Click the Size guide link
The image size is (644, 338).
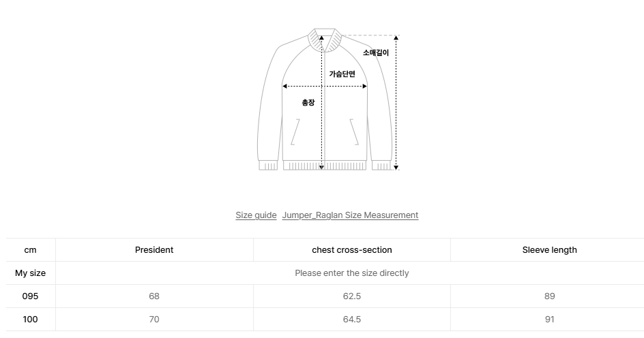pos(256,215)
